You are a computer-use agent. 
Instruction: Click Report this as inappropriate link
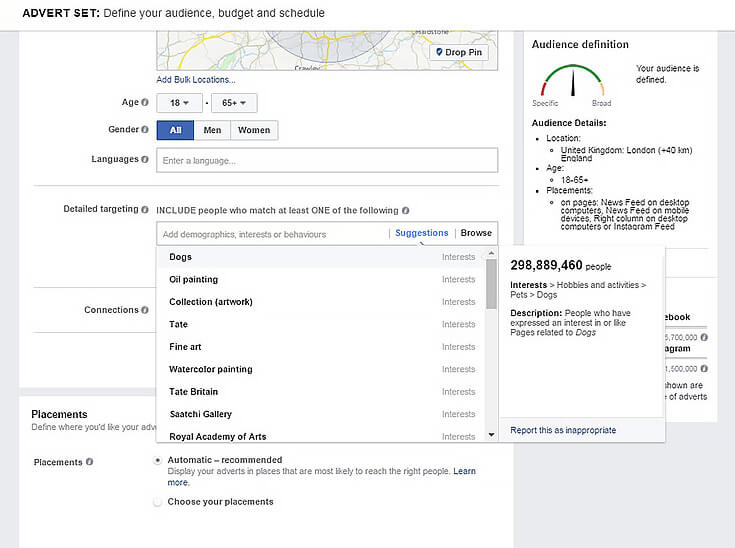(563, 430)
